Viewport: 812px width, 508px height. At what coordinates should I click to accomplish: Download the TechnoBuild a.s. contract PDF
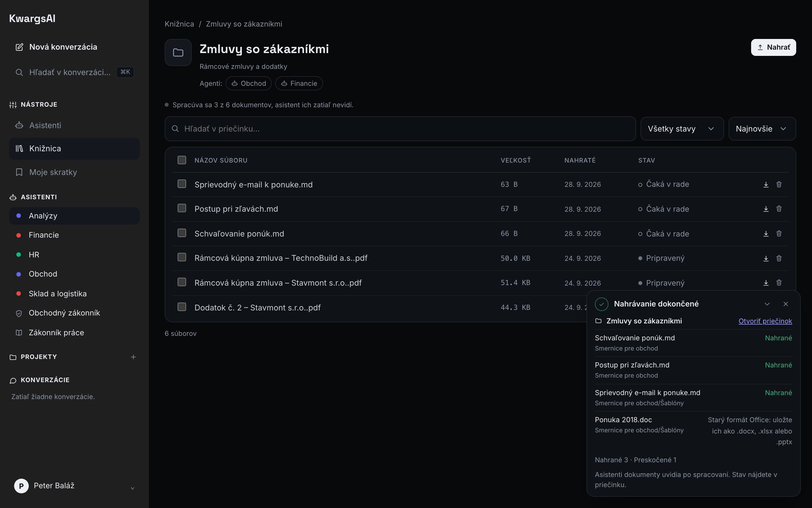click(x=766, y=258)
